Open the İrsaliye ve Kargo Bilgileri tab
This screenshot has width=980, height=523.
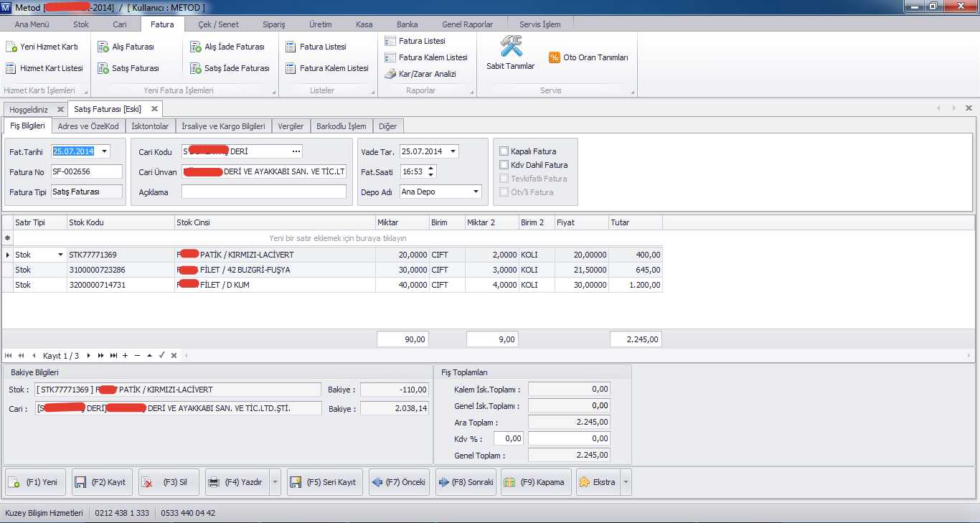[223, 126]
